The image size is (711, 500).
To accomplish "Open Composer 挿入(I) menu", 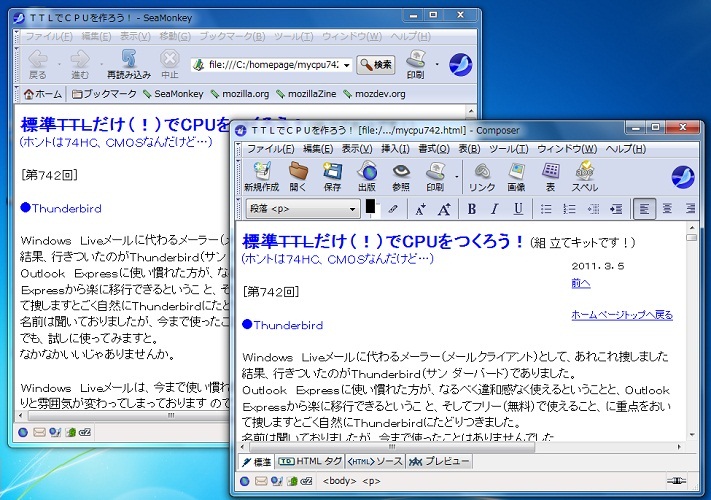I will 395,149.
